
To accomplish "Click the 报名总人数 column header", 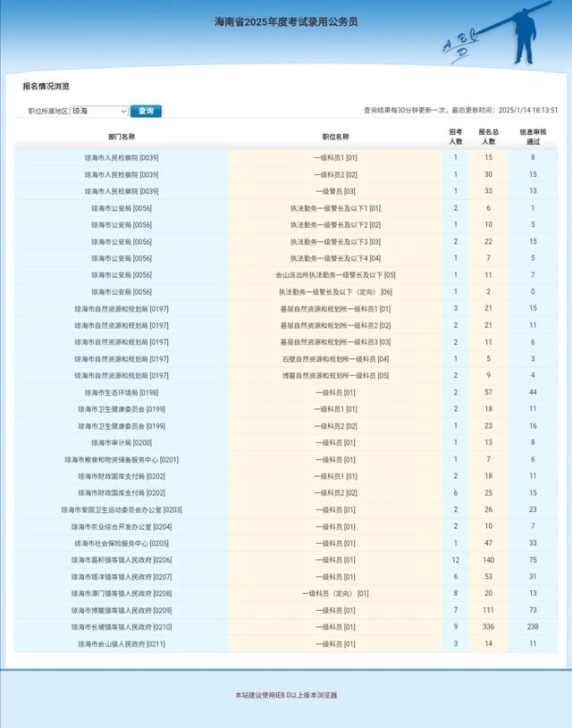I will click(488, 137).
